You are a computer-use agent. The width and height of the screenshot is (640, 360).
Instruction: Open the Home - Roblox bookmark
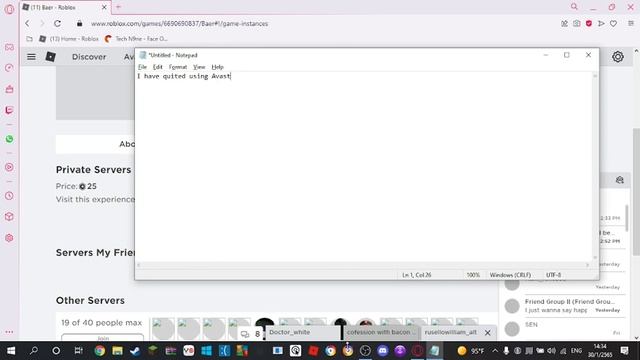click(x=69, y=39)
